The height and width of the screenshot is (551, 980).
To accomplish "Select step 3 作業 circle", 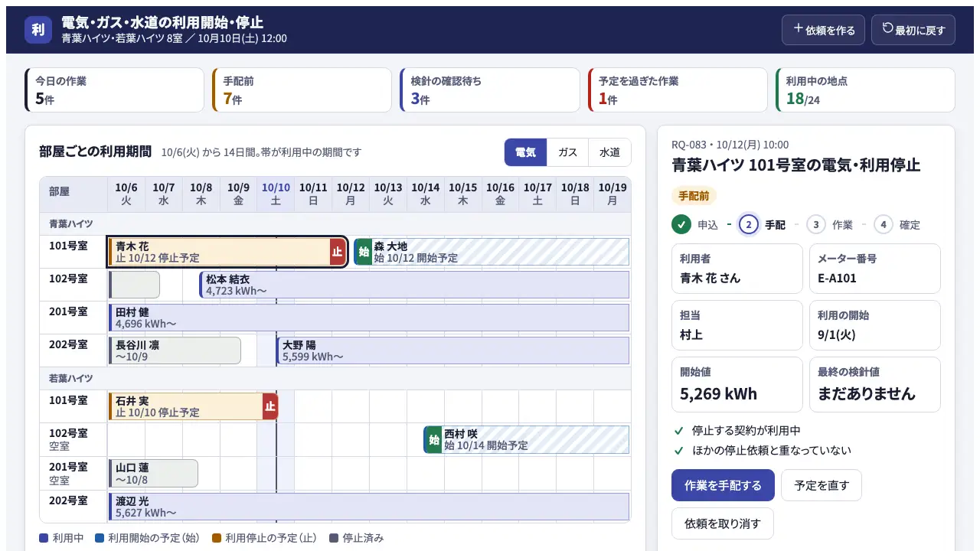I will pyautogui.click(x=816, y=224).
